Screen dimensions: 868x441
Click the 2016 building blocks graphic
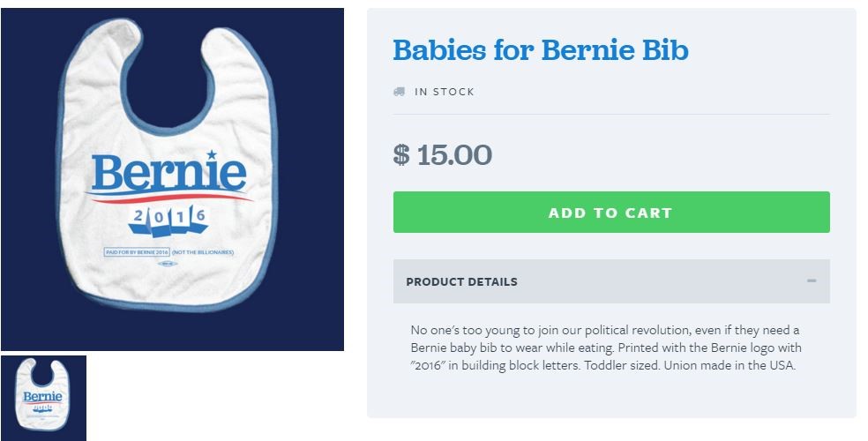(x=168, y=220)
